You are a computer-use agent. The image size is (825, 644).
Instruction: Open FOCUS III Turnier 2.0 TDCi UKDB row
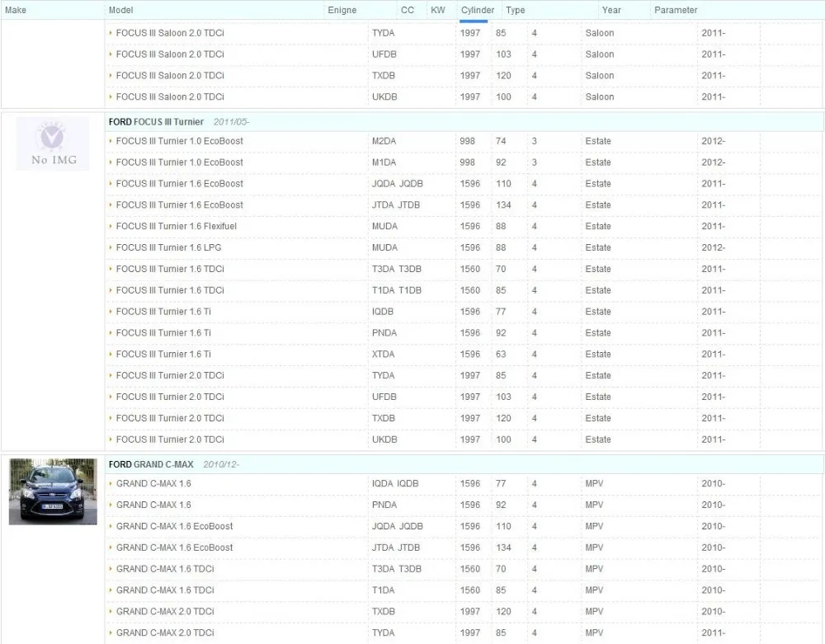pyautogui.click(x=464, y=440)
